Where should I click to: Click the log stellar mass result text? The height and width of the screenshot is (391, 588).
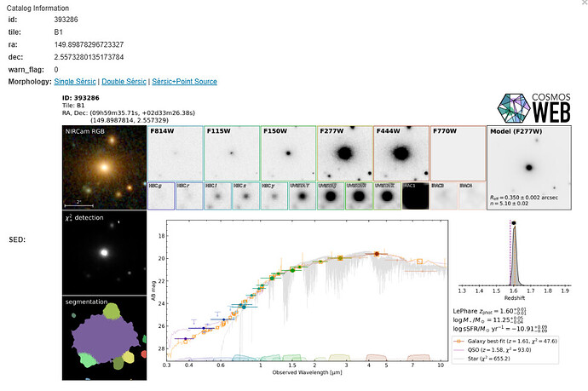[x=488, y=319]
